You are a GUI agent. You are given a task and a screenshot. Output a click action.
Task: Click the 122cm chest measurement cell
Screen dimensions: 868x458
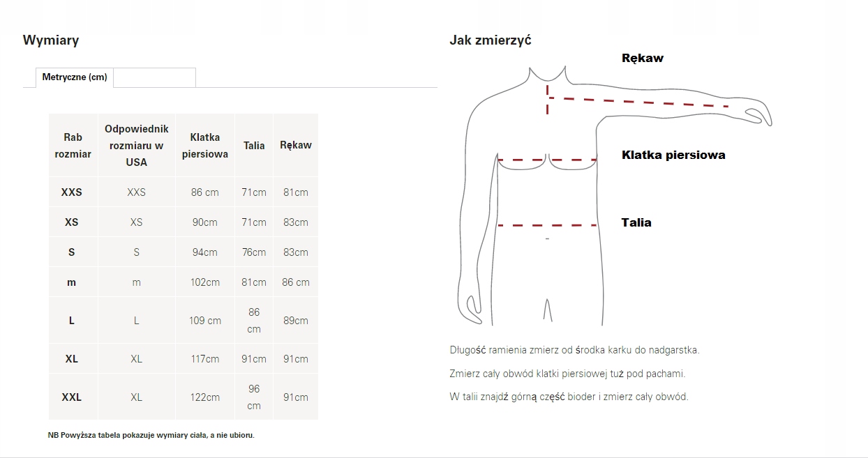click(x=204, y=397)
